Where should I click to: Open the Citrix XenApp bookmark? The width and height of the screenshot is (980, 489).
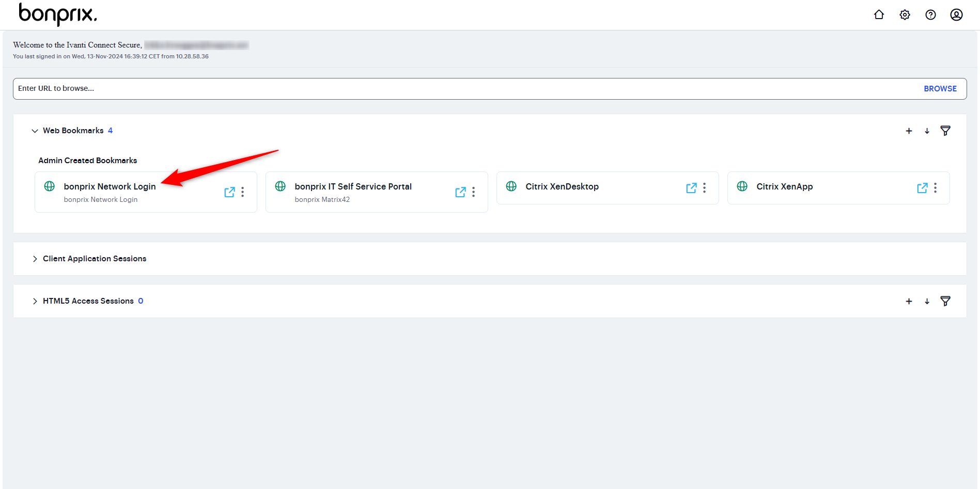click(x=785, y=186)
